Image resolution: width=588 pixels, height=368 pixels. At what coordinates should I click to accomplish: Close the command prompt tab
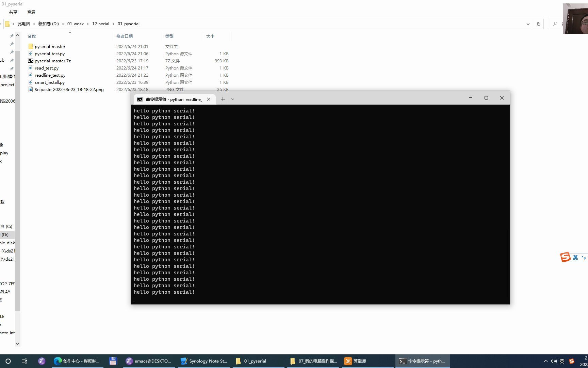point(209,99)
